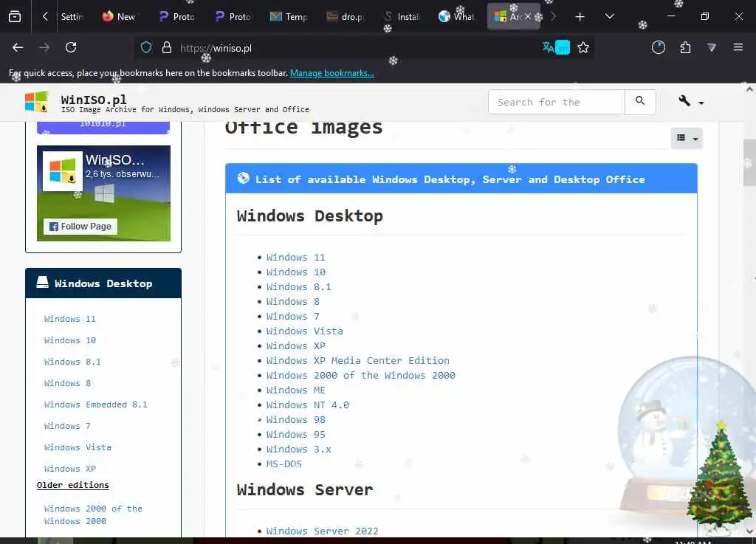Click the browser back arrow button
756x544 pixels.
coord(18,48)
